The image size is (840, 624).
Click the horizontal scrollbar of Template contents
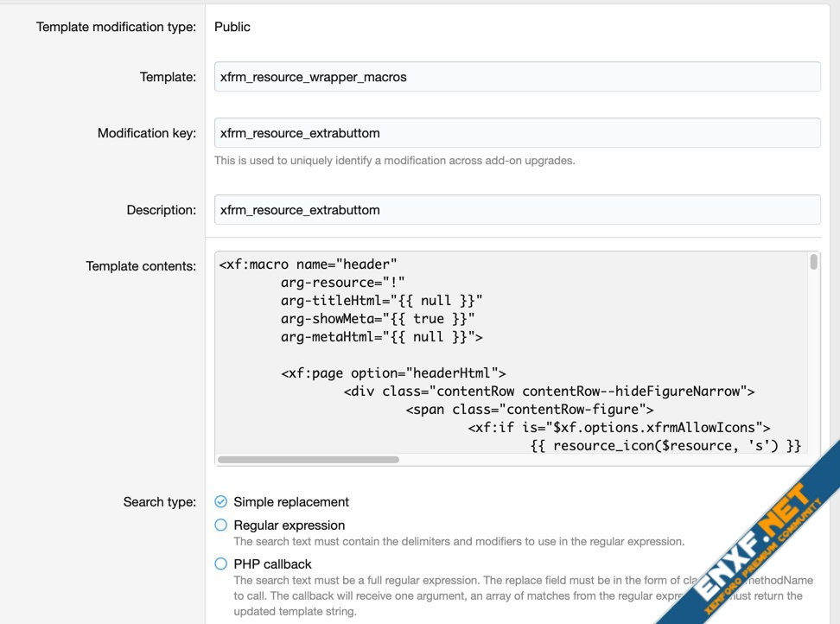[309, 460]
